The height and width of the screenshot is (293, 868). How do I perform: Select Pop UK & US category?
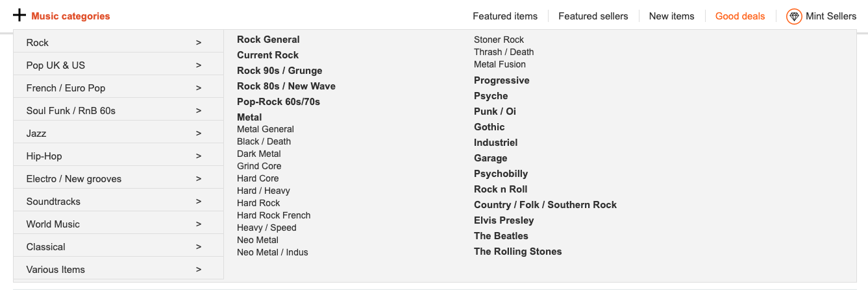(x=118, y=65)
